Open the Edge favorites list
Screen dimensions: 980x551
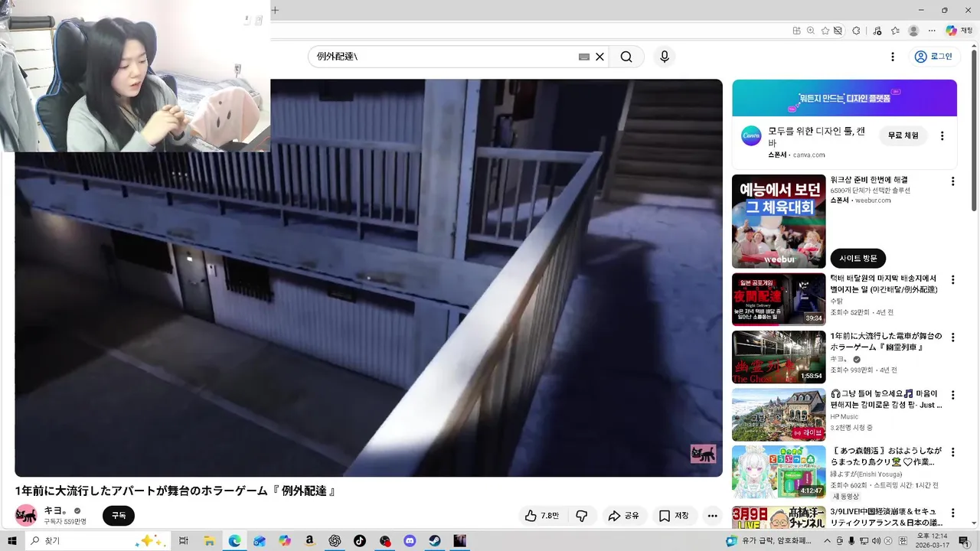(895, 31)
